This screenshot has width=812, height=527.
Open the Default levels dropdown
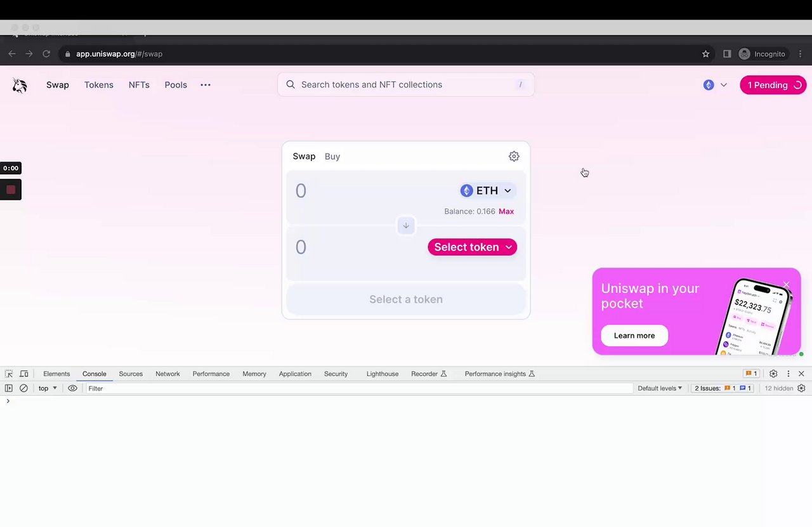660,388
